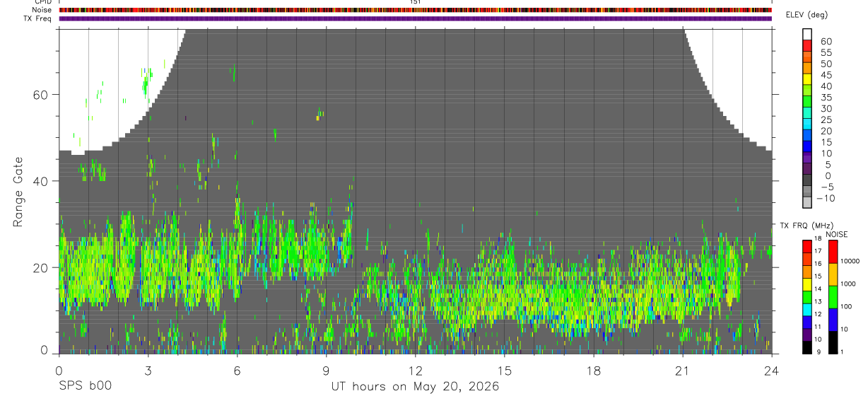Click the '1000' value on the NOISE scale
Viewport: 868px width, 401px height.
848,284
